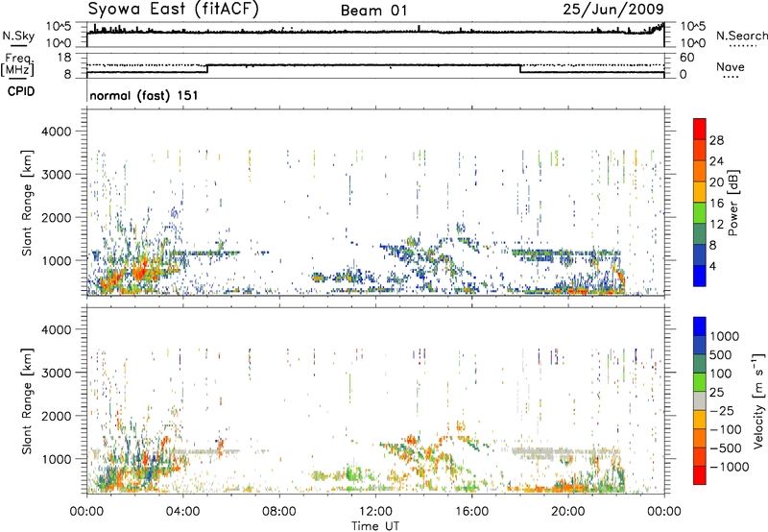The image size is (768, 532).
Task: Click the '20:00' time tick label
Action: [x=567, y=512]
